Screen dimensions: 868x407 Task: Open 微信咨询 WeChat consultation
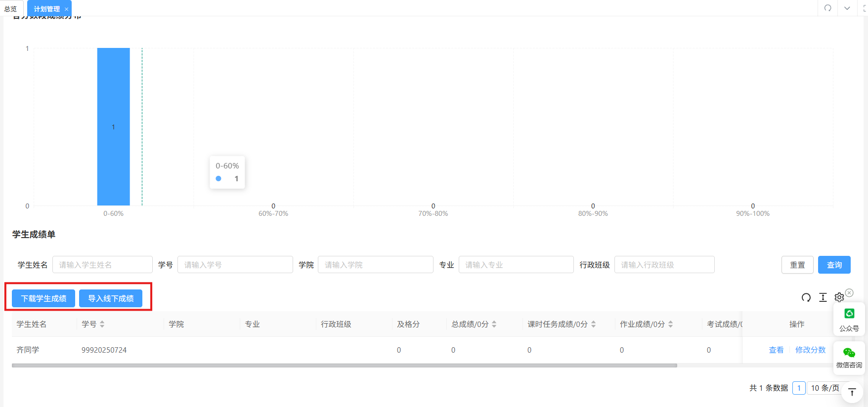(849, 358)
